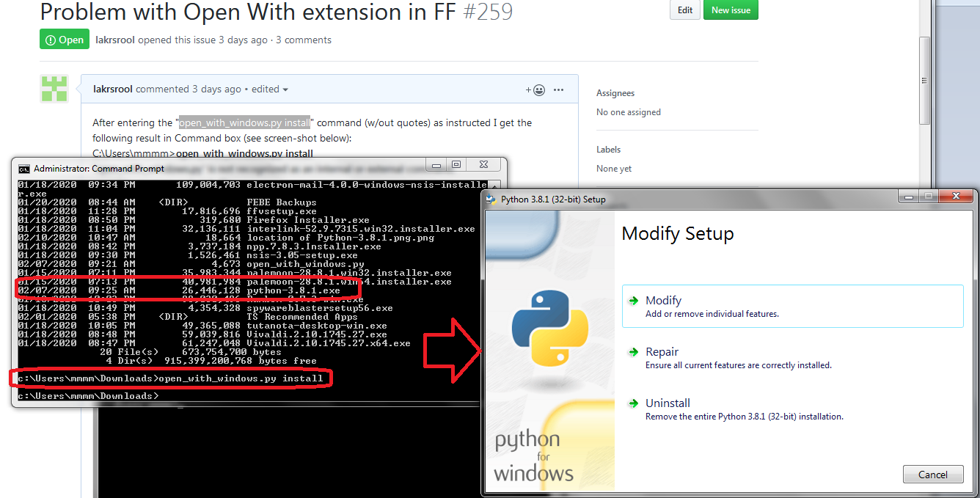
Task: Select Repair option in Python setup
Action: click(x=792, y=357)
